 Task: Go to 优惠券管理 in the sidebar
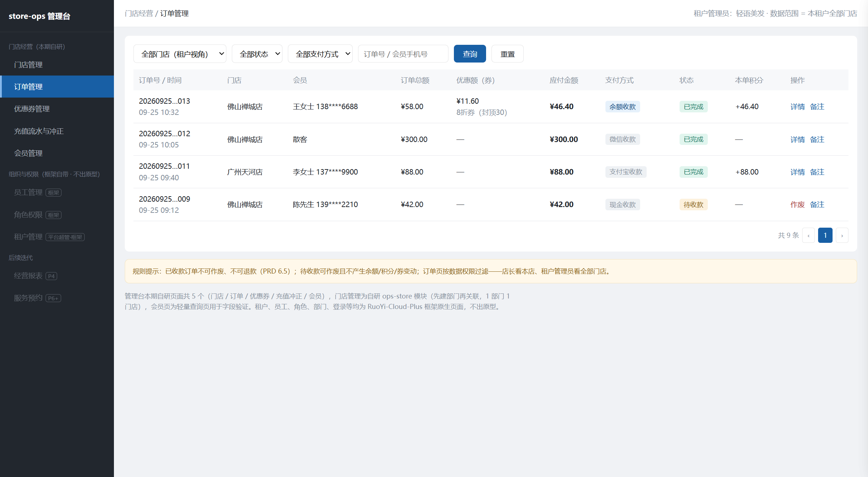(x=57, y=109)
